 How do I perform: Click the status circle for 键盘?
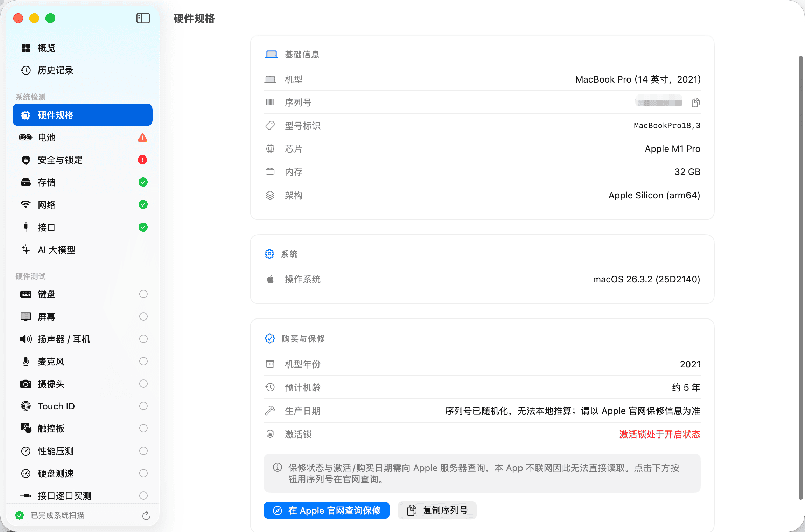(x=143, y=294)
